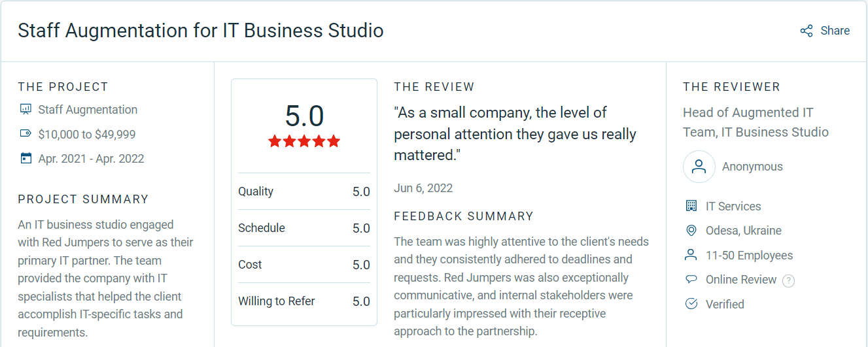The height and width of the screenshot is (347, 868).
Task: Click the calendar date icon
Action: tap(26, 158)
